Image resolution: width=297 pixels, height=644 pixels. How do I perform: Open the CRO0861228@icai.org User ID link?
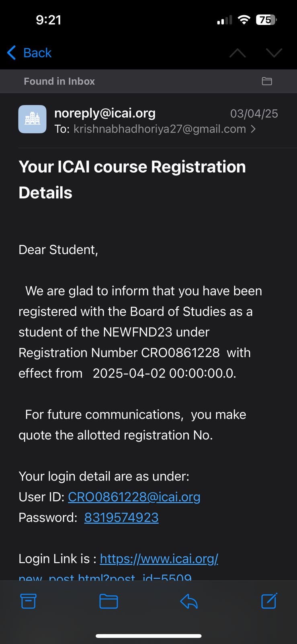(x=134, y=497)
